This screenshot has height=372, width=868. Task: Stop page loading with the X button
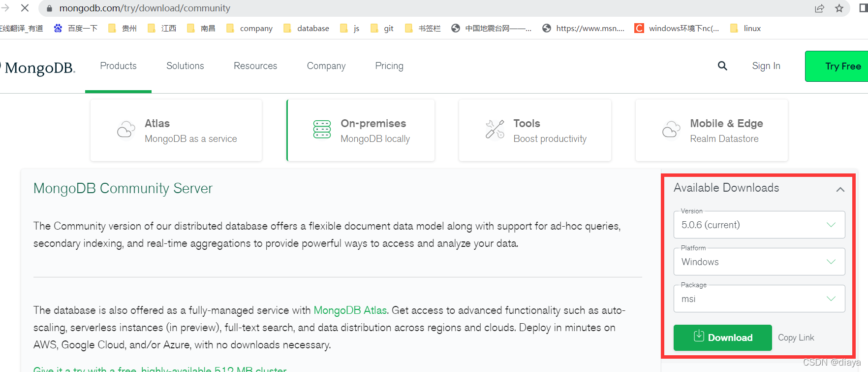25,8
